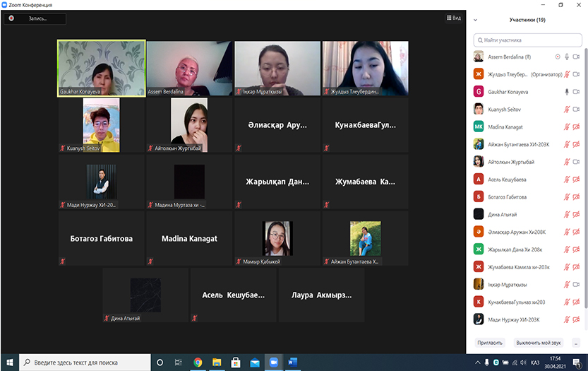The width and height of the screenshot is (588, 371).
Task: Collapse the Участники panel using the chevron
Action: point(476,20)
